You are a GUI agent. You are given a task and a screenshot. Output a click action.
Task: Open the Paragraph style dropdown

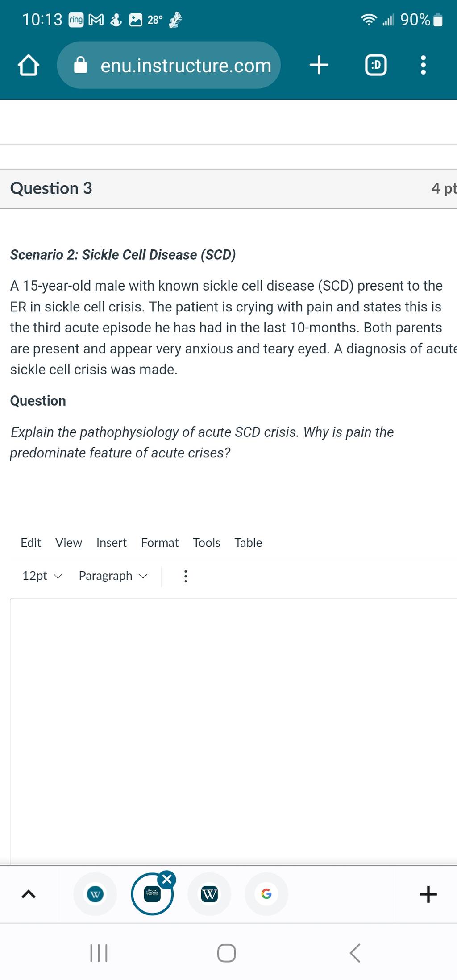click(113, 576)
